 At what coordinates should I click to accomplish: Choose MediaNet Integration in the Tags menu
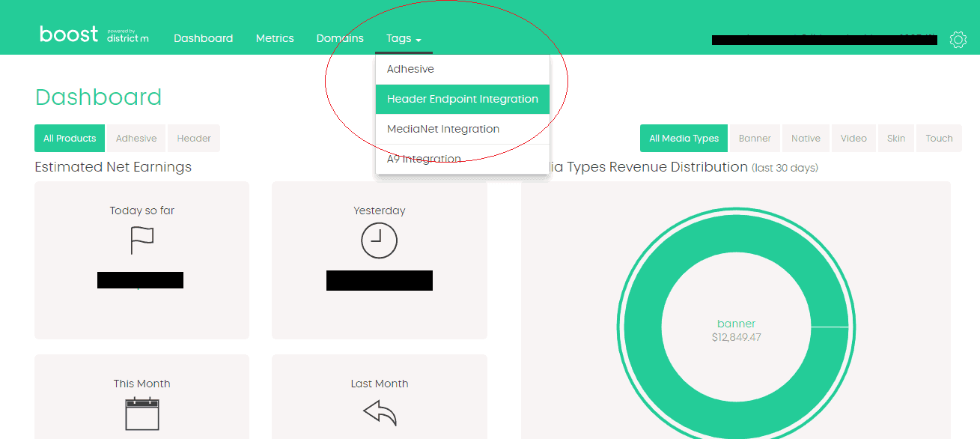click(x=442, y=129)
